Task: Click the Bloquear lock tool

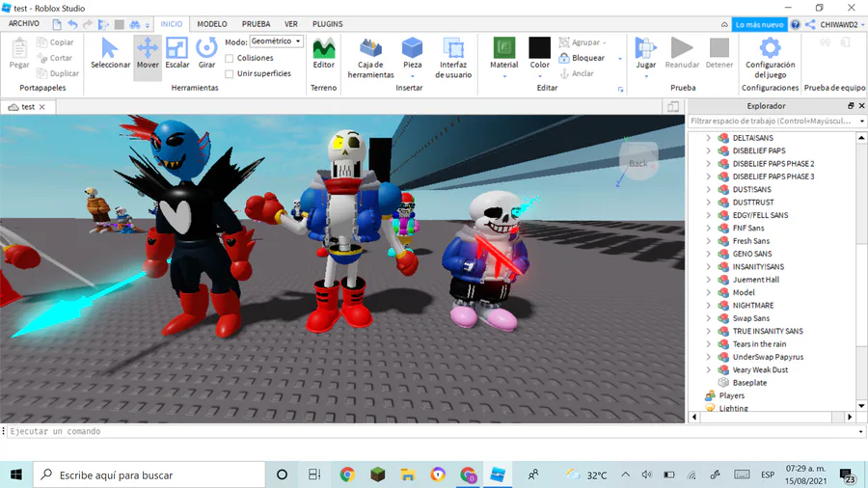Action: click(x=582, y=58)
